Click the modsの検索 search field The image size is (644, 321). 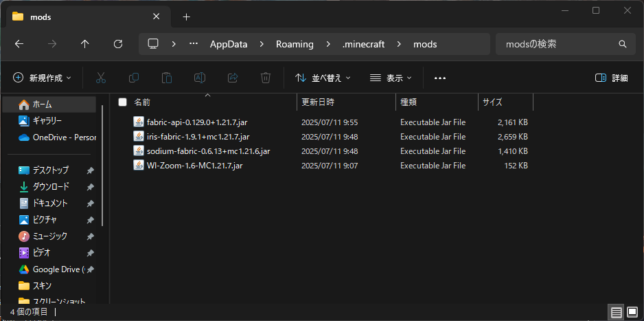tap(566, 44)
